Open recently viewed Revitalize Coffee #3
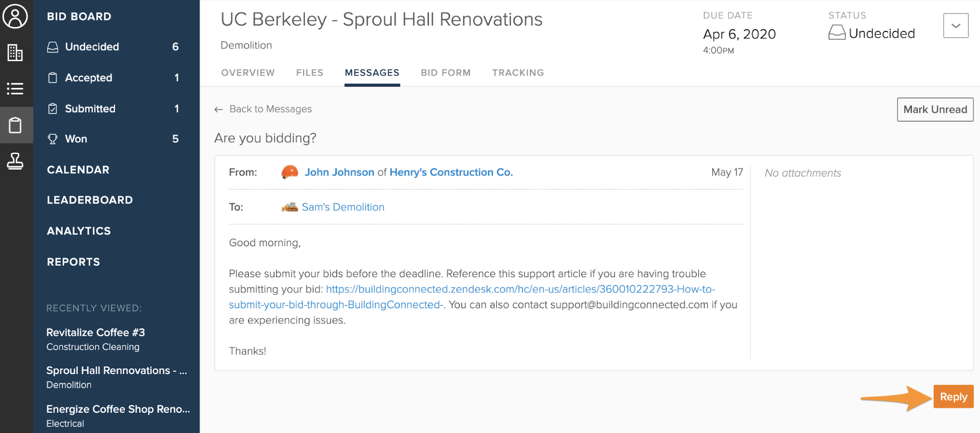The height and width of the screenshot is (433, 980). click(96, 332)
